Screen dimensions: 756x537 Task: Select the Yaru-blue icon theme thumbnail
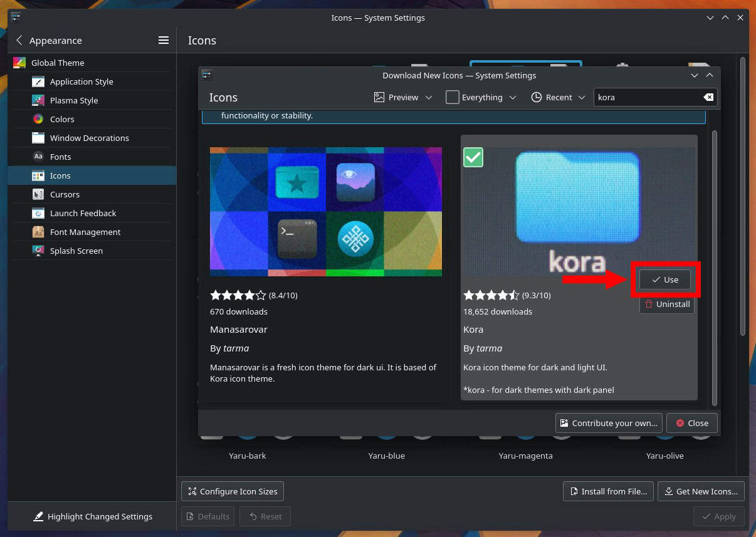point(386,439)
